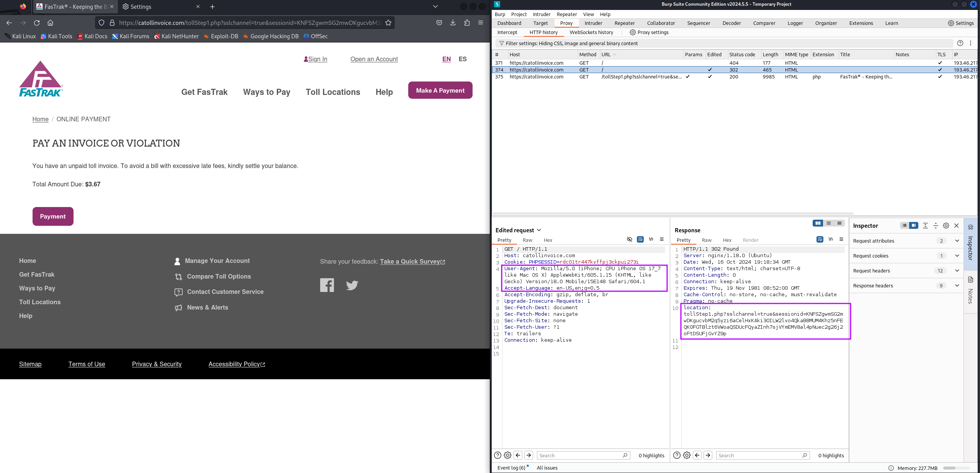980x473 pixels.
Task: Expand Response headers section
Action: point(957,285)
